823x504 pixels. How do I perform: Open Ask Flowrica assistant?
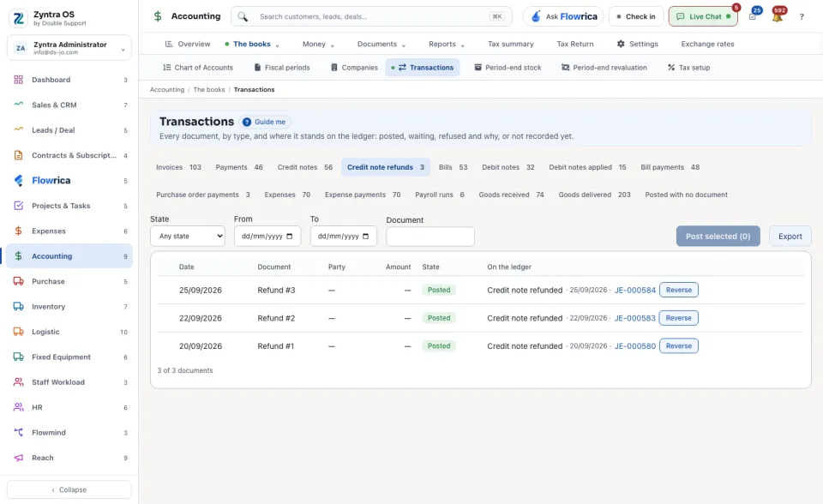click(x=563, y=17)
